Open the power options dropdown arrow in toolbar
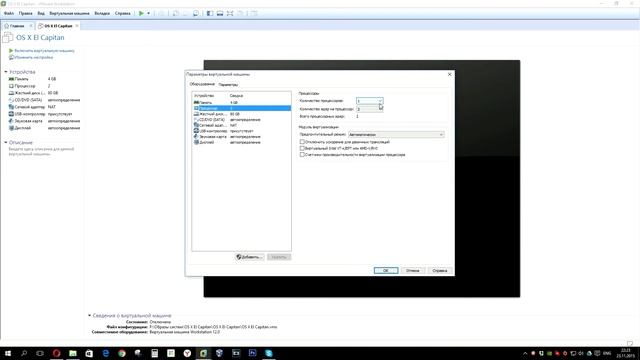640x360 pixels. pyautogui.click(x=148, y=13)
